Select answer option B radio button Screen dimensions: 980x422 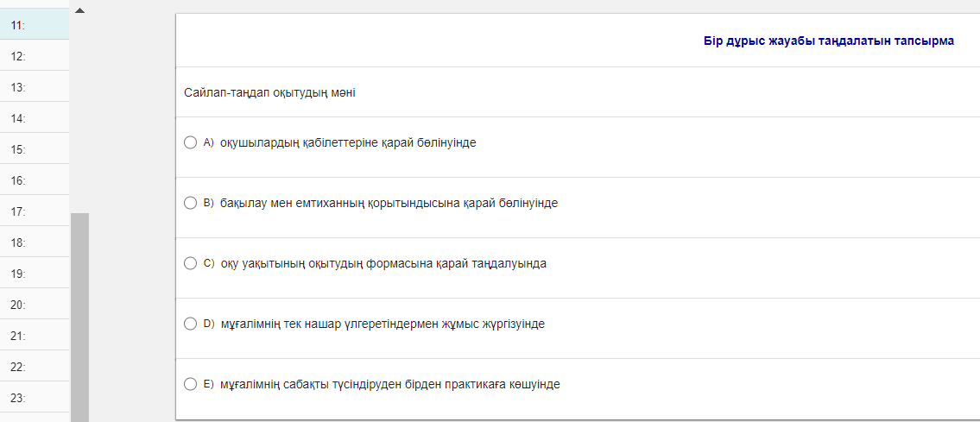191,203
